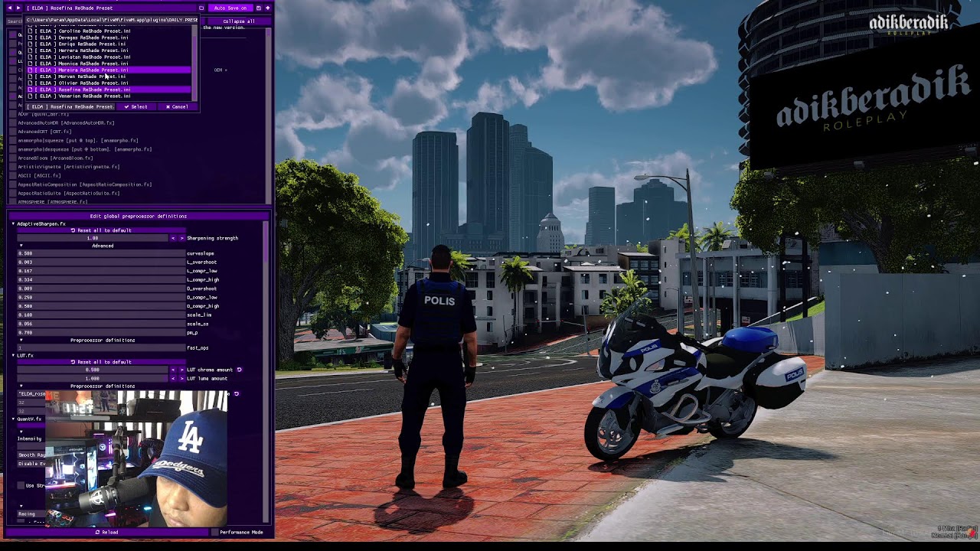Collapse the AdaptiveSharpen.fx section
Viewport: 980px width, 551px height.
13,223
